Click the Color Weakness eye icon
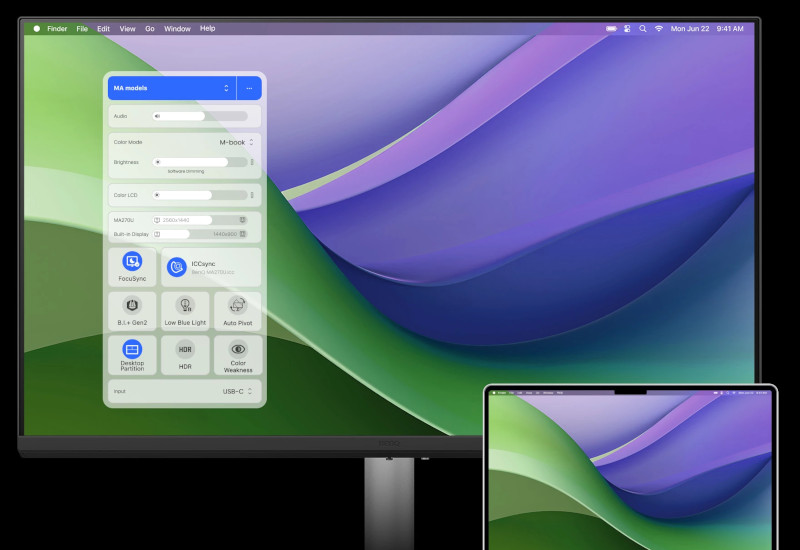 237,349
